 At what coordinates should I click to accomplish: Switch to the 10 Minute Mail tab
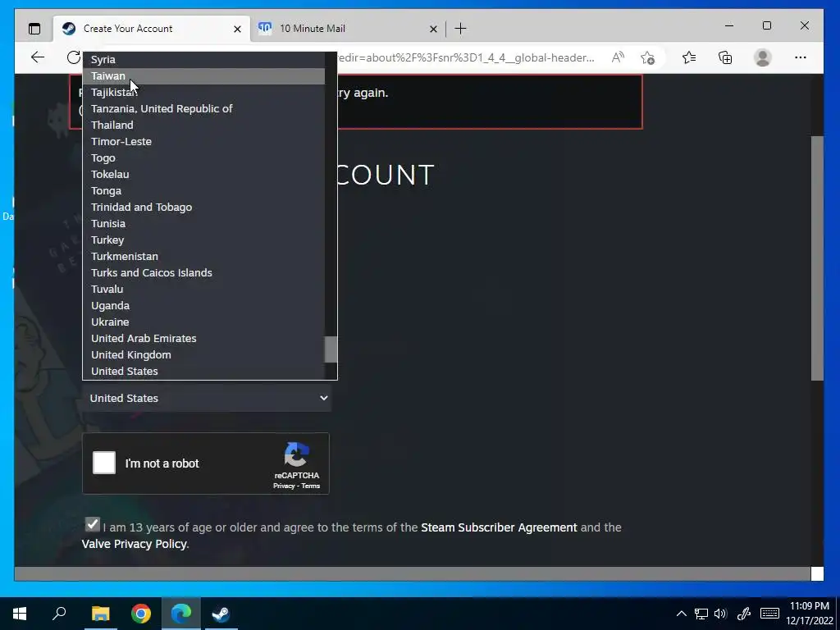[347, 29]
